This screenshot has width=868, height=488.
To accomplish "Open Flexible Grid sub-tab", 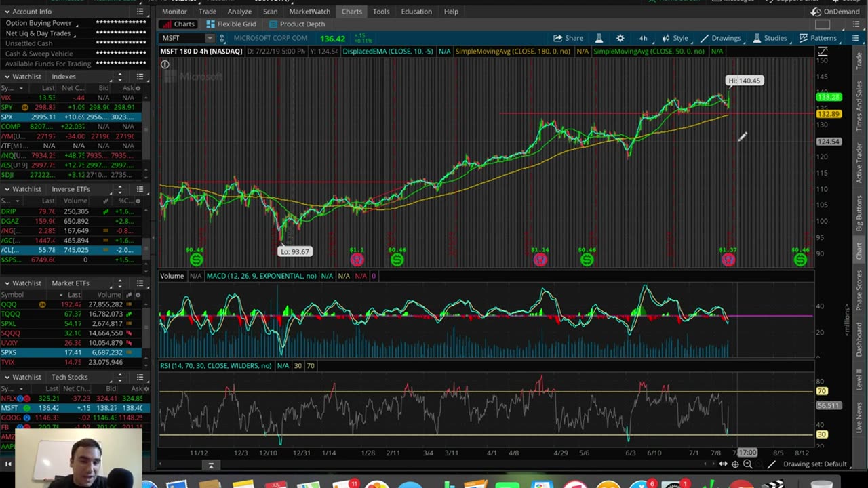I will point(231,24).
